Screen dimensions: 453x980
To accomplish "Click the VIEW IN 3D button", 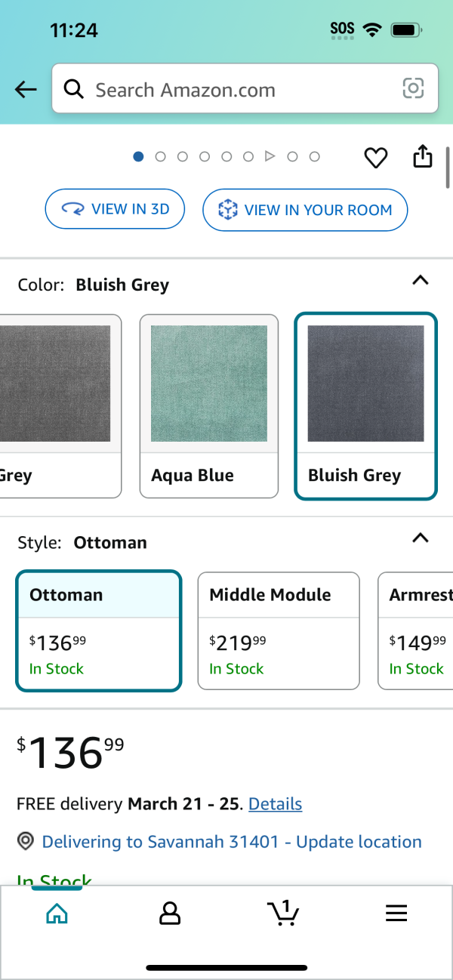I will tap(115, 209).
